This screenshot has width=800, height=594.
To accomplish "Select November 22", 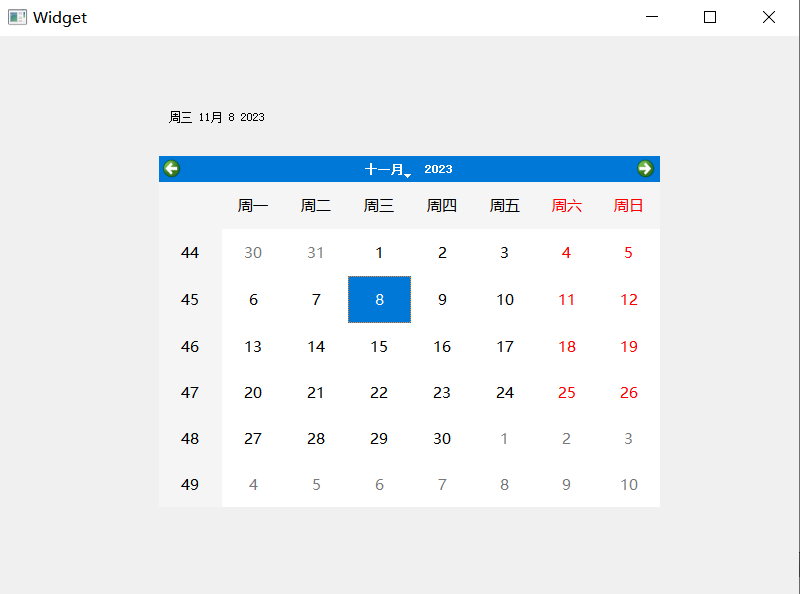I will coord(379,392).
